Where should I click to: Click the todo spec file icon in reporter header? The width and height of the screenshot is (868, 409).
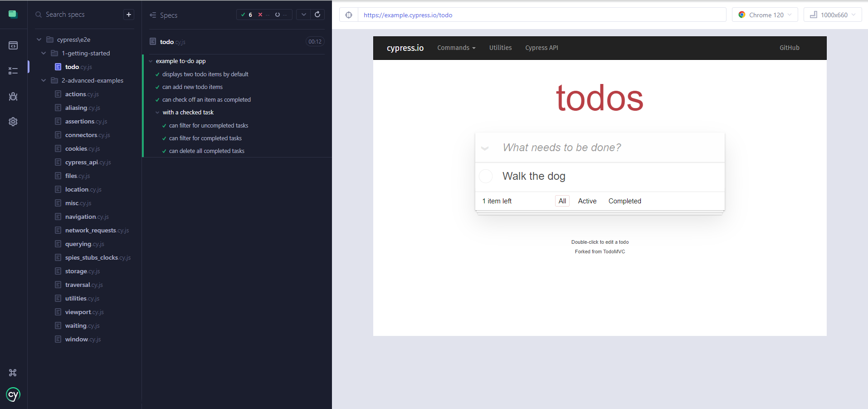(153, 41)
